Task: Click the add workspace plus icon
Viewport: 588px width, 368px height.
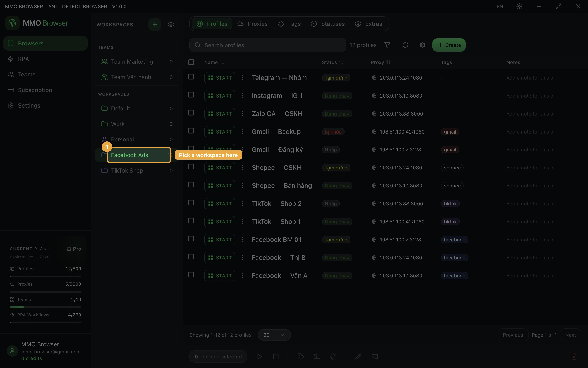Action: 155,25
